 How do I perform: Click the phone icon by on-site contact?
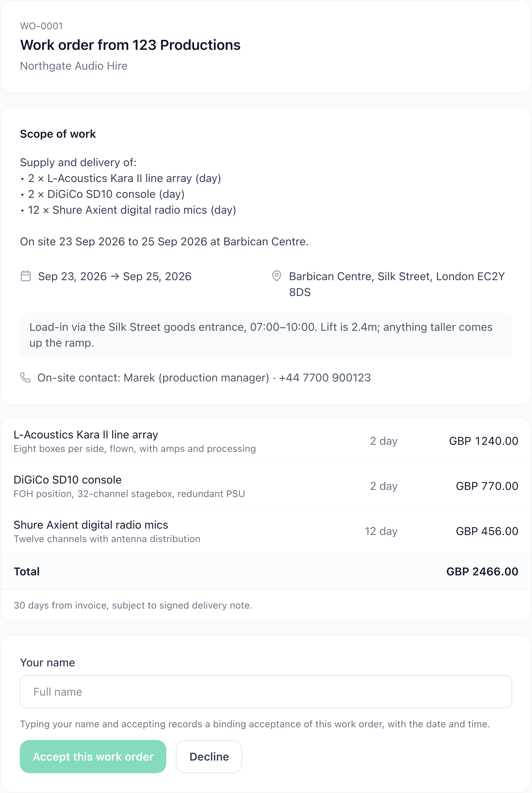[x=25, y=378]
